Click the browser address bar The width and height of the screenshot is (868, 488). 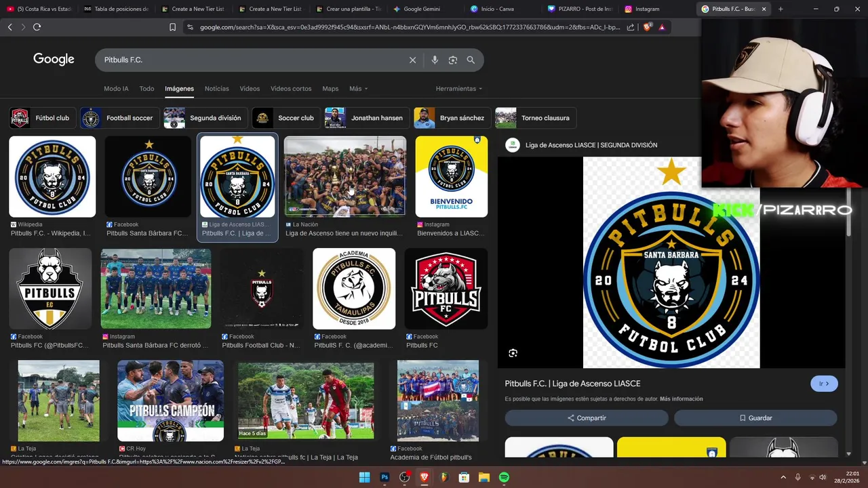(x=410, y=27)
